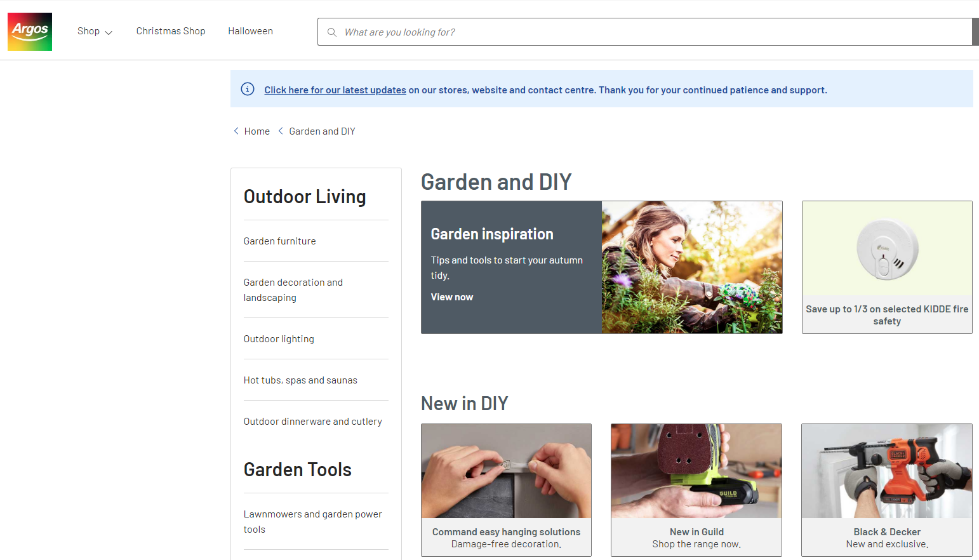
Task: Click the Argos logo
Action: pos(30,32)
